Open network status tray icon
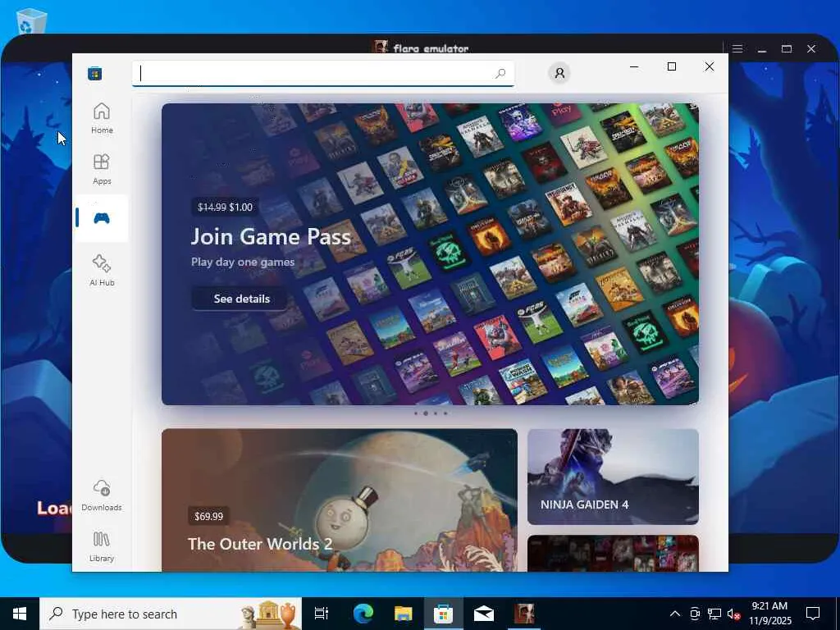The height and width of the screenshot is (630, 840). point(714,614)
